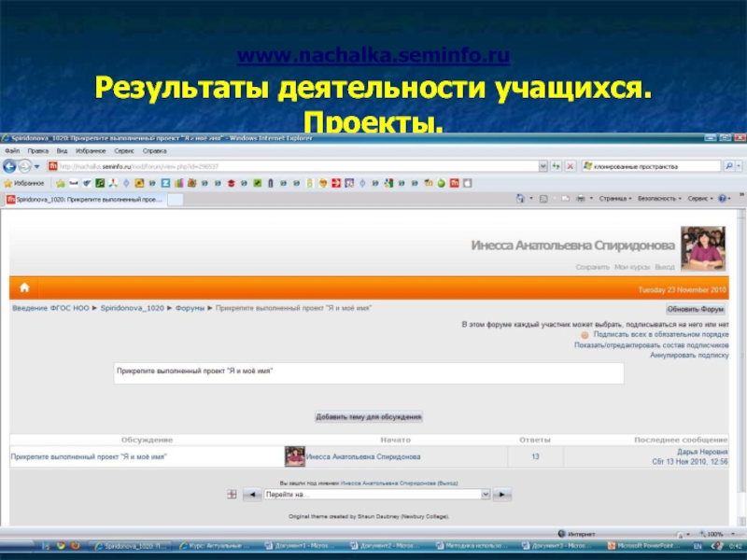Click the browser Forward arrow button
747x560 pixels.
coord(25,166)
